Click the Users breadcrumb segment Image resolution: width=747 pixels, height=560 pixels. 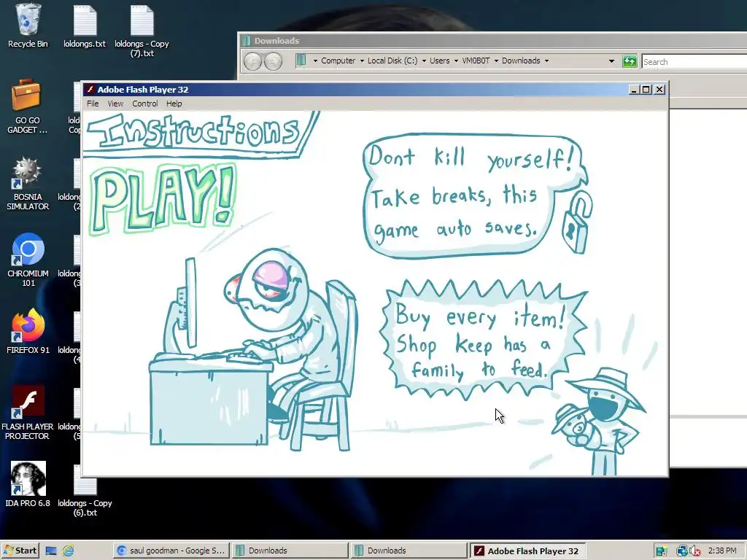click(x=439, y=61)
